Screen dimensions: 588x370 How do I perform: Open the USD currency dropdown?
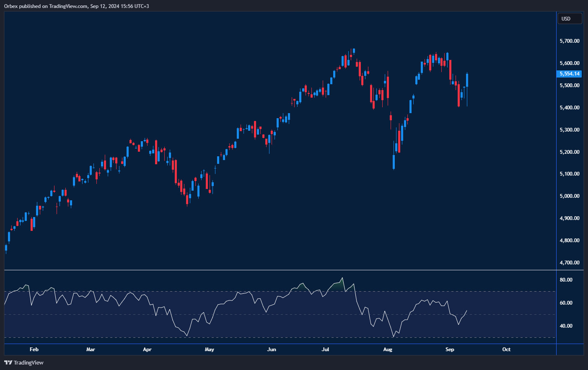coord(570,19)
